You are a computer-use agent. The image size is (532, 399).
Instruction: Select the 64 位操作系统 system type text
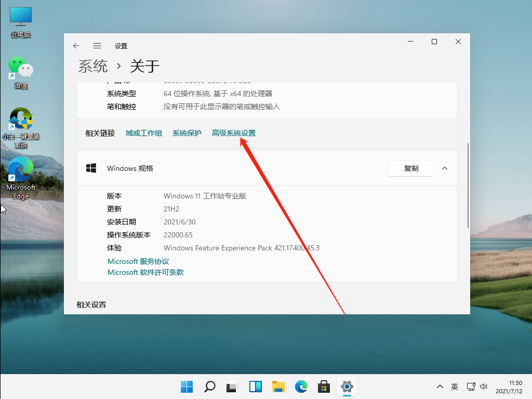tap(218, 94)
